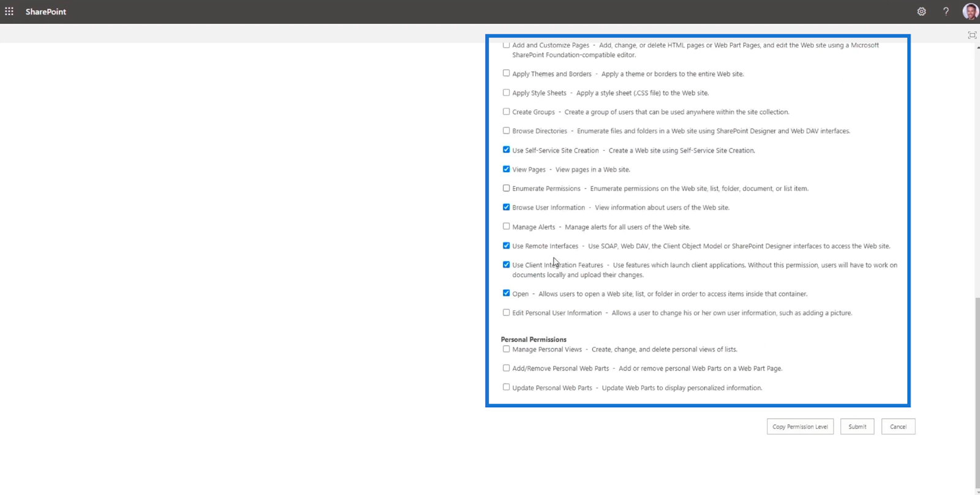Enable Enumerate Permissions checkbox
The width and height of the screenshot is (980, 495).
pos(506,188)
